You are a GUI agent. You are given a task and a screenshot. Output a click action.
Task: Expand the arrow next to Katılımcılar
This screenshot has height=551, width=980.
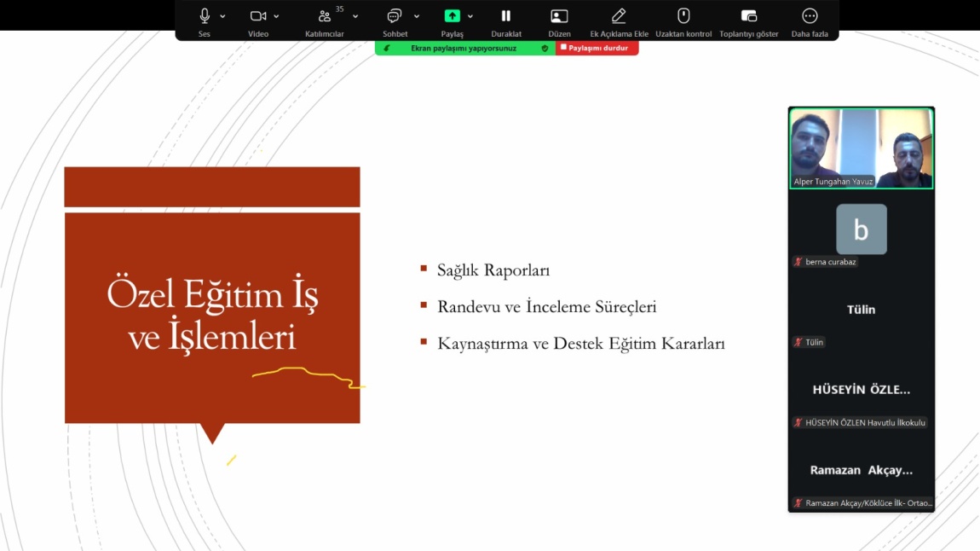[355, 16]
